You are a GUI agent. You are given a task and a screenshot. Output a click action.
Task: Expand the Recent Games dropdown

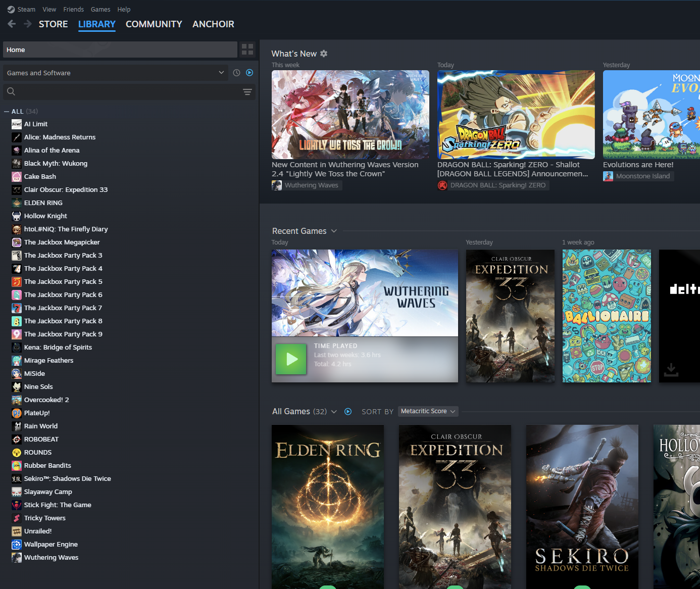coord(334,231)
